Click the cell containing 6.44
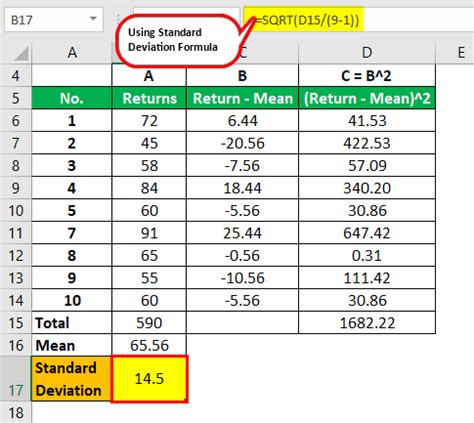The height and width of the screenshot is (423, 474). pos(243,121)
